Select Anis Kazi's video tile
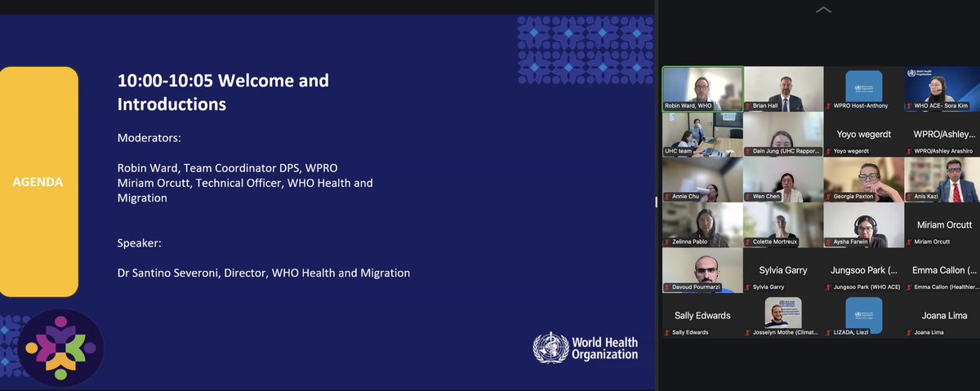Screen dimensions: 980x391 [x=942, y=180]
